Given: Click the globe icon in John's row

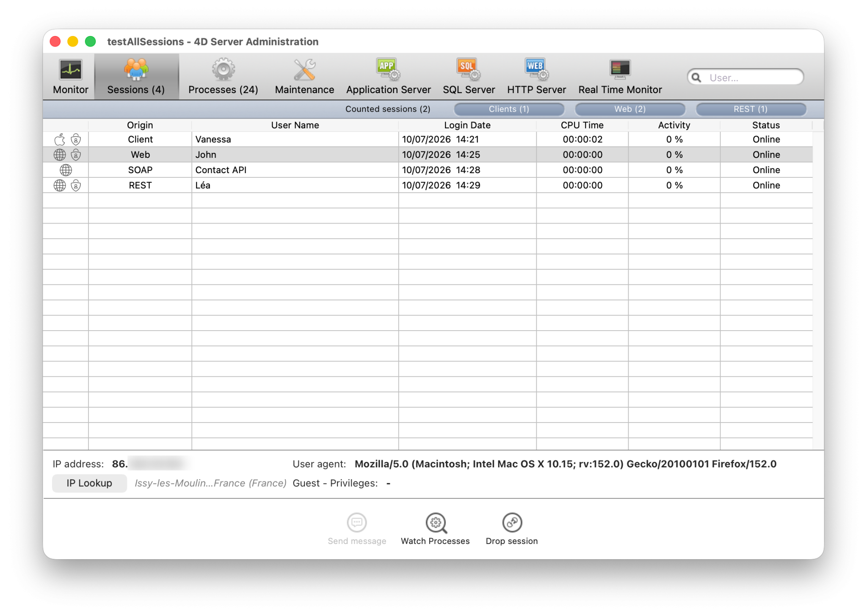Looking at the screenshot, I should (x=60, y=155).
